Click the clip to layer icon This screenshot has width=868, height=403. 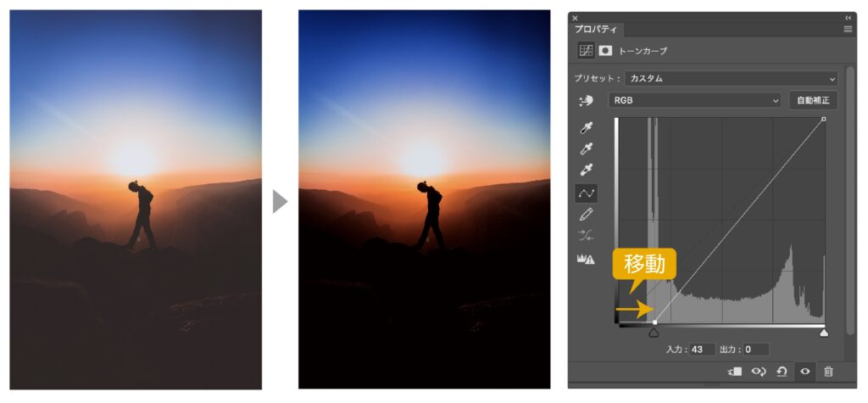[x=735, y=372]
